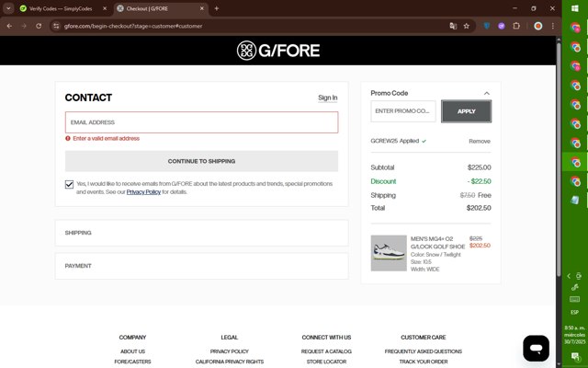The height and width of the screenshot is (368, 588).
Task: Select the $202.50 Total amount
Action: (x=479, y=208)
